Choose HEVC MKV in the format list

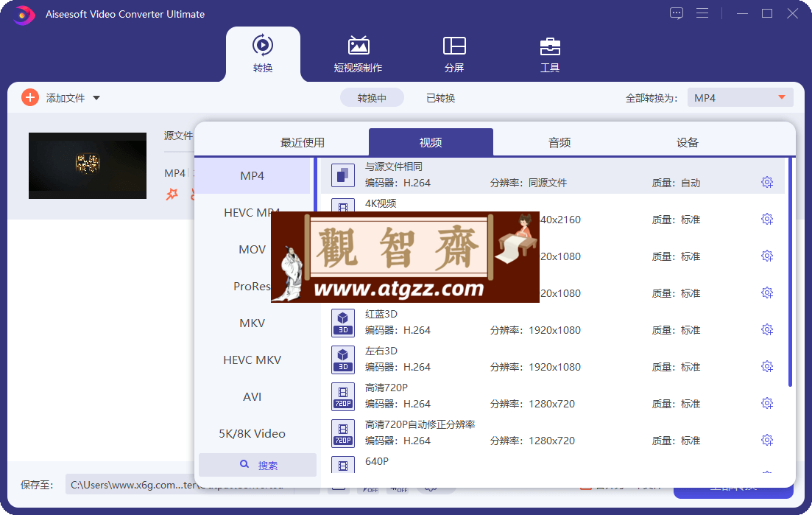pyautogui.click(x=253, y=360)
